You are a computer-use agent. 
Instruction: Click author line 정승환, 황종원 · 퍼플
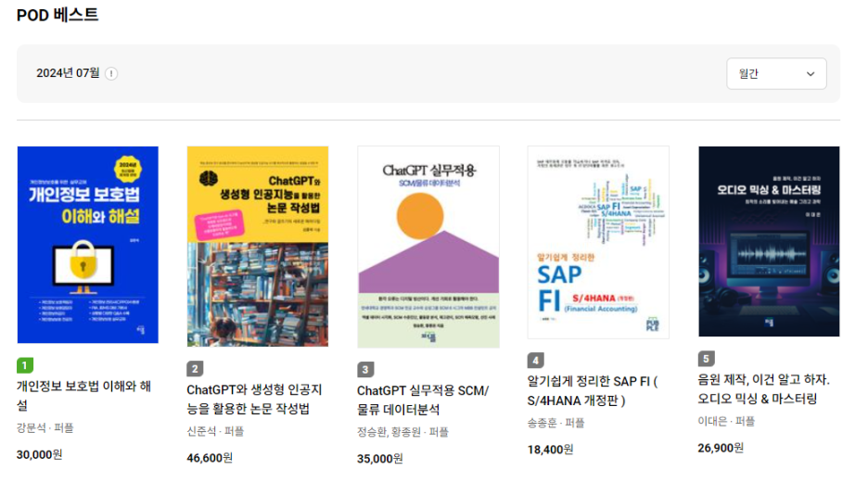402,432
